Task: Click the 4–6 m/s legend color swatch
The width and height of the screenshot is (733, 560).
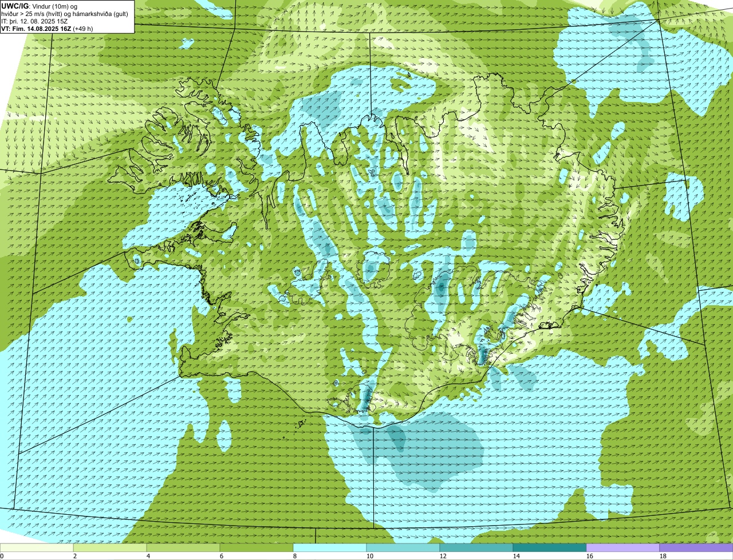Action: [183, 548]
